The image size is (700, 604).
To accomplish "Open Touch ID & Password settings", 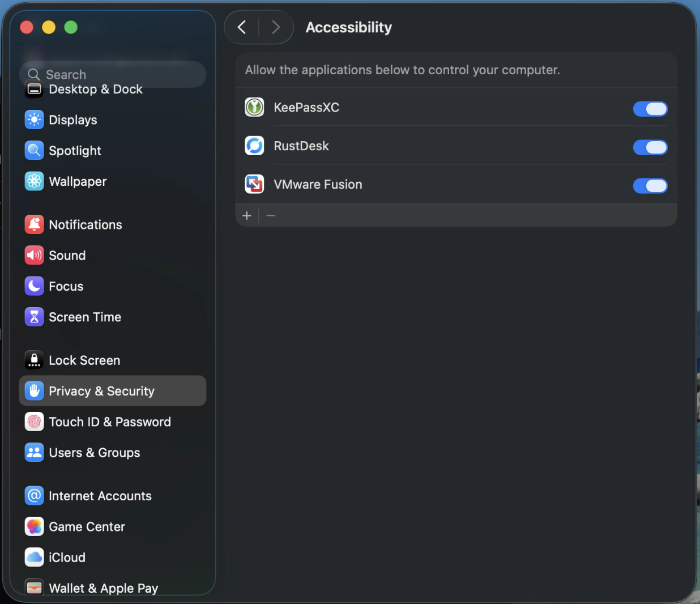I will (x=110, y=422).
